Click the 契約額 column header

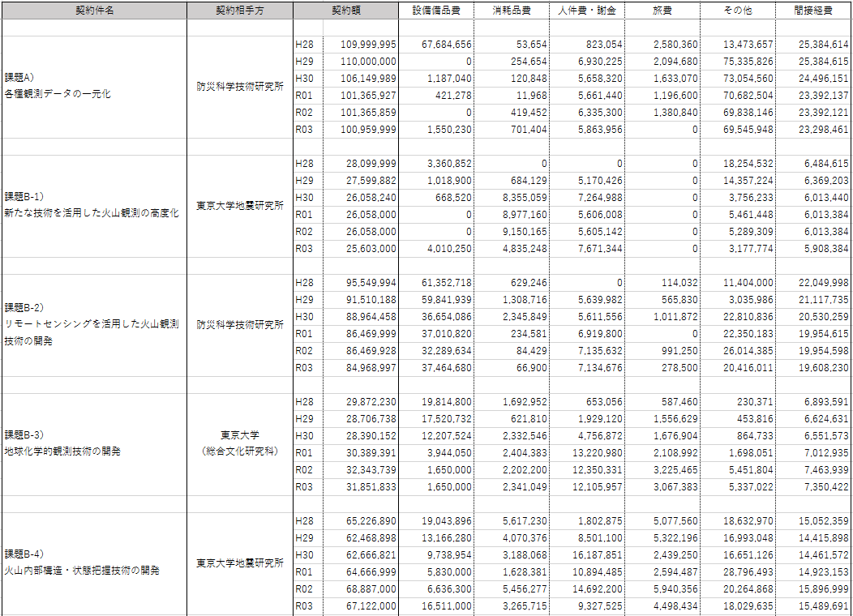[x=346, y=11]
